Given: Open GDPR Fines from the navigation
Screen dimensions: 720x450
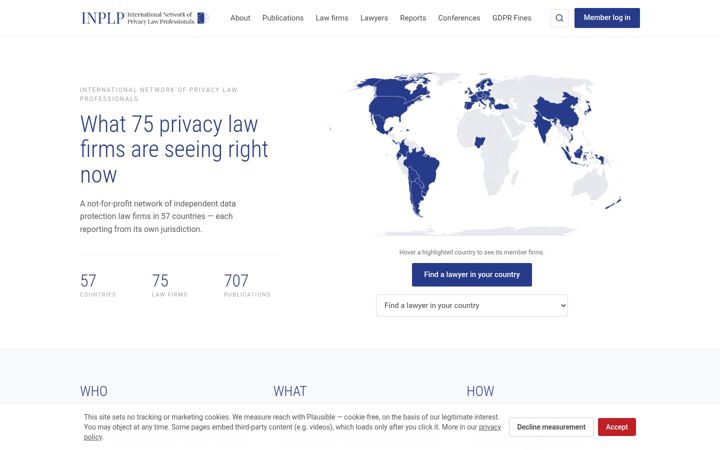Looking at the screenshot, I should point(512,18).
